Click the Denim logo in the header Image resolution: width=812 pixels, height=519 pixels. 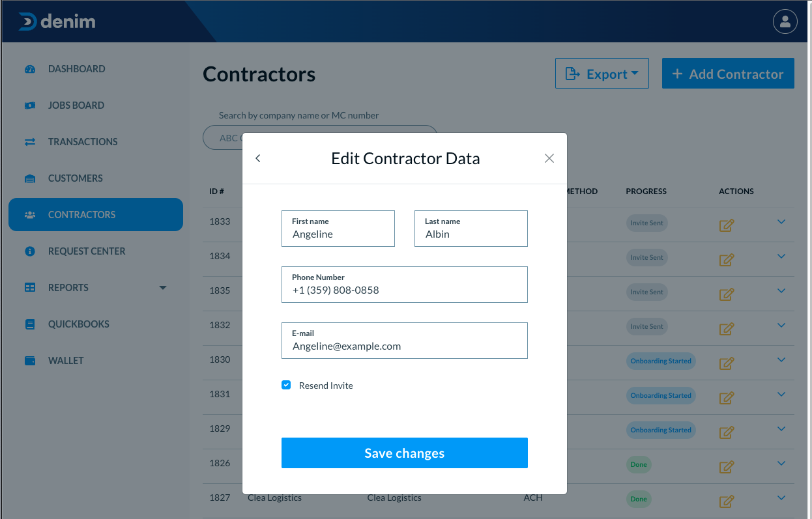coord(57,21)
